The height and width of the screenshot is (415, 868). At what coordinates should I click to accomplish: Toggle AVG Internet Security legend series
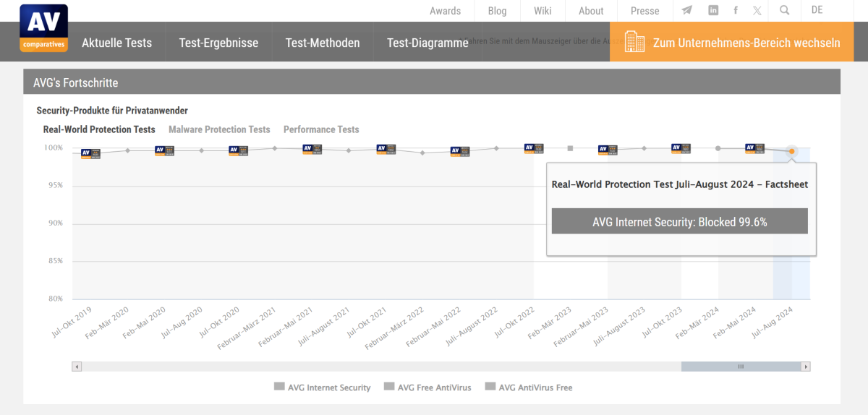[322, 388]
